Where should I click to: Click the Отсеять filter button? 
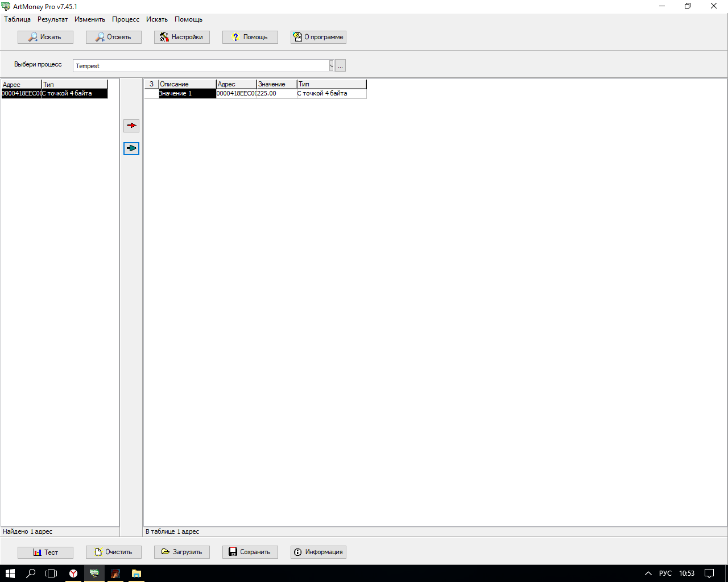tap(114, 37)
